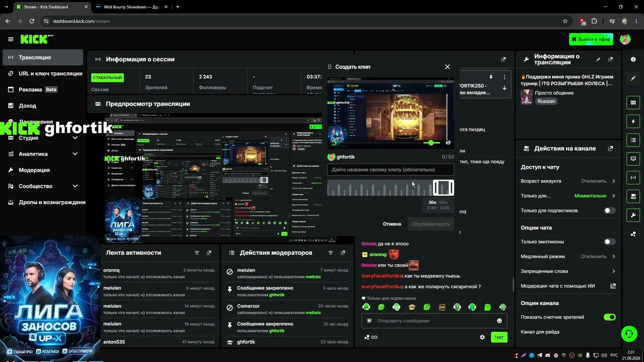Click the Выйти в эфир button
The width and height of the screenshot is (644, 362).
coord(591,39)
